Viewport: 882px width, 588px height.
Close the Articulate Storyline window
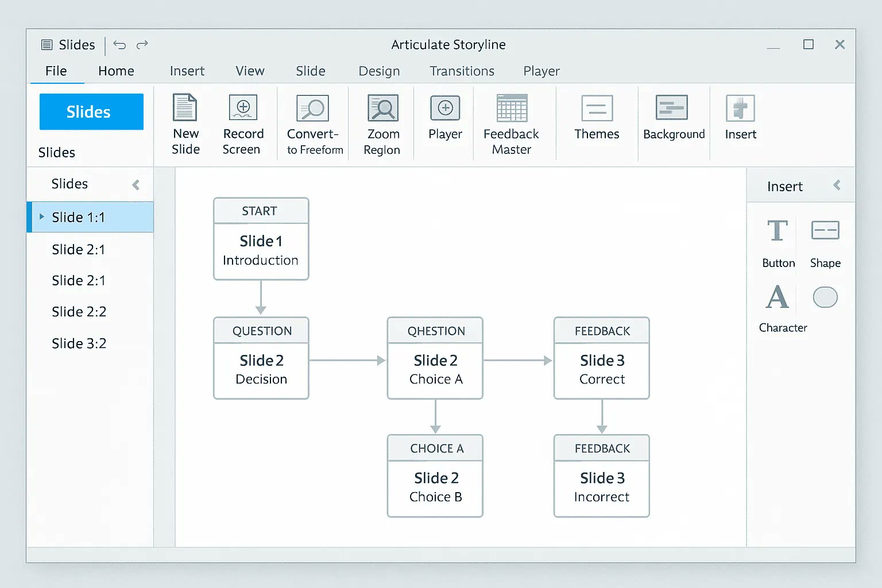click(840, 44)
